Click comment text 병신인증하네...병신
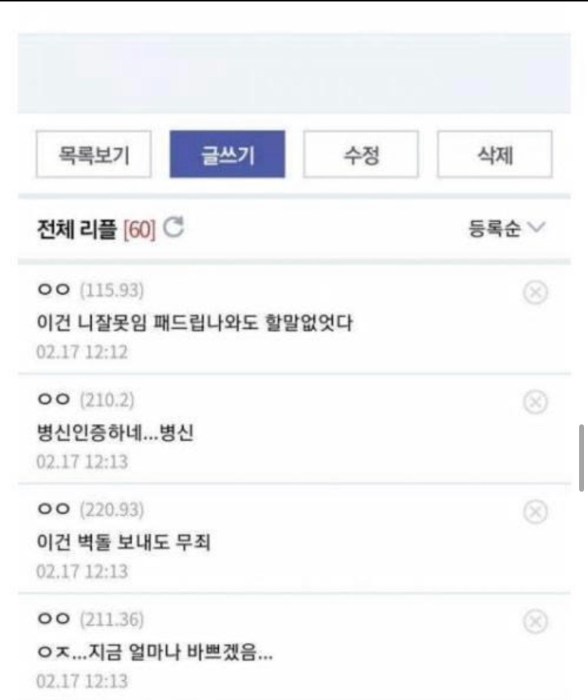 115,433
